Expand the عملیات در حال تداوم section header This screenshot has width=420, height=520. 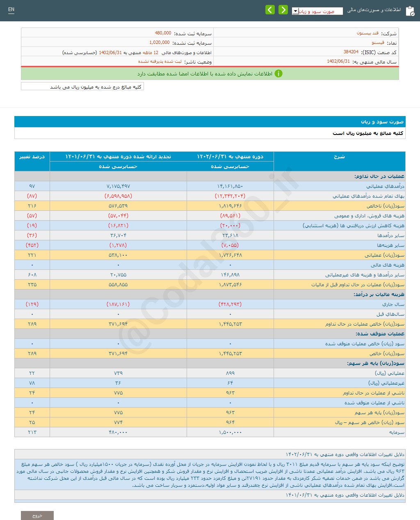tap(340, 176)
